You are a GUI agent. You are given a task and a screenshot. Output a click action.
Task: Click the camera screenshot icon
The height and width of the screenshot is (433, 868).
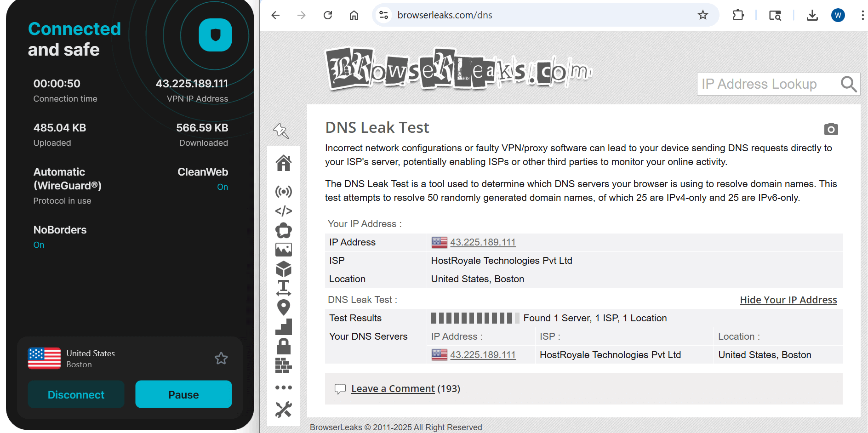(831, 129)
